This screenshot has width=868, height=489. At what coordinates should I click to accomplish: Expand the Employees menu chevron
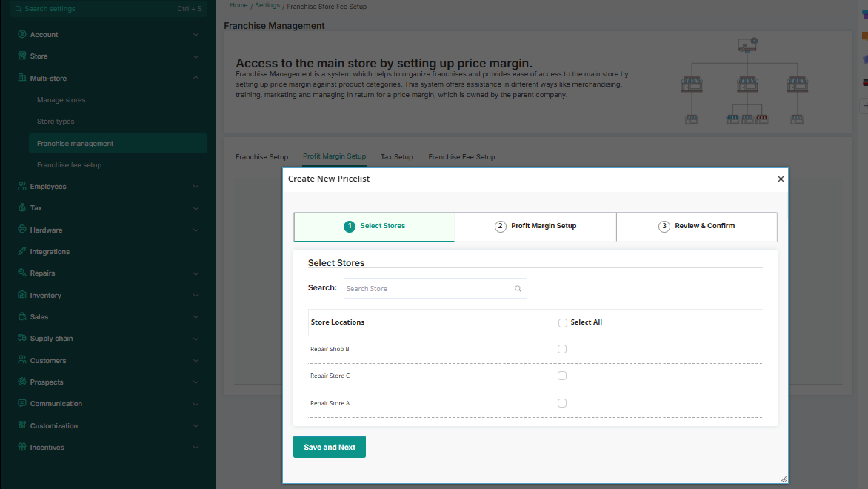(x=196, y=187)
